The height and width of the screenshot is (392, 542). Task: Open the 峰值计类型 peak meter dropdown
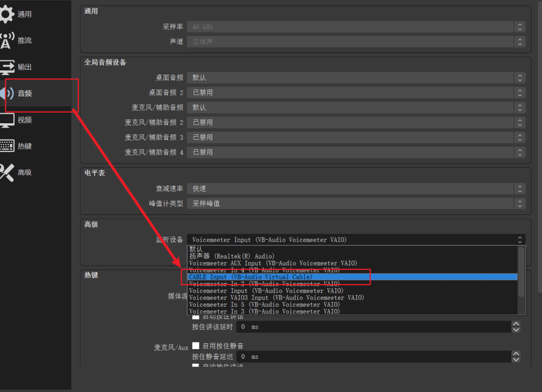[356, 204]
